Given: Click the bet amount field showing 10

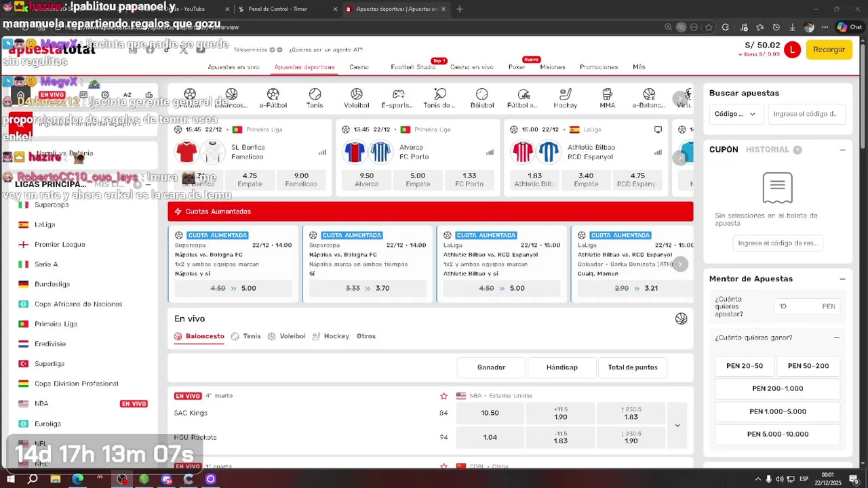Looking at the screenshot, I should pyautogui.click(x=807, y=306).
